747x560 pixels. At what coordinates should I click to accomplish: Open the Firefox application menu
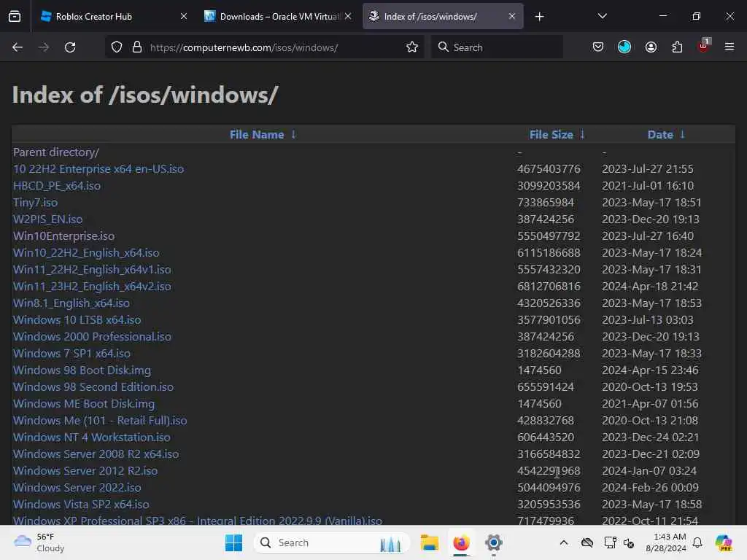pos(729,47)
